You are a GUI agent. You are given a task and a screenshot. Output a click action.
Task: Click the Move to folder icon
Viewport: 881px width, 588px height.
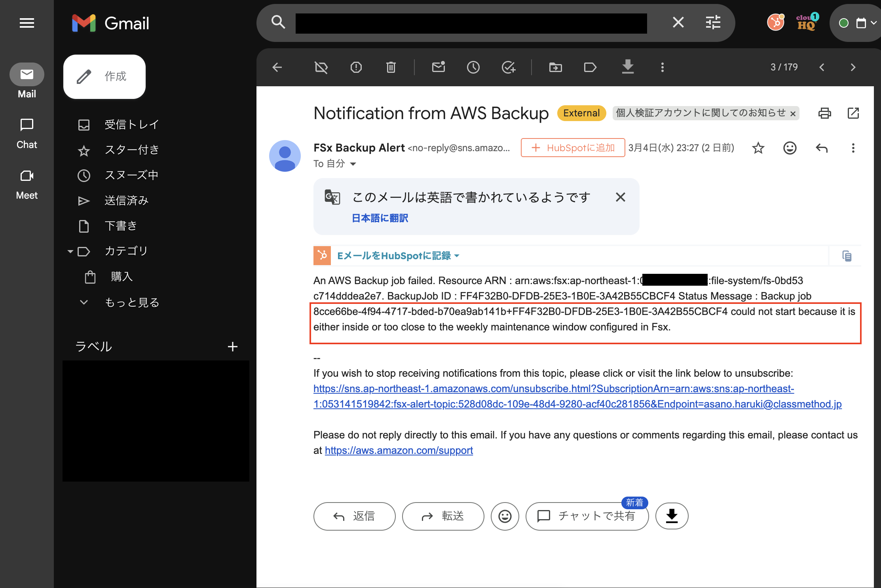555,67
